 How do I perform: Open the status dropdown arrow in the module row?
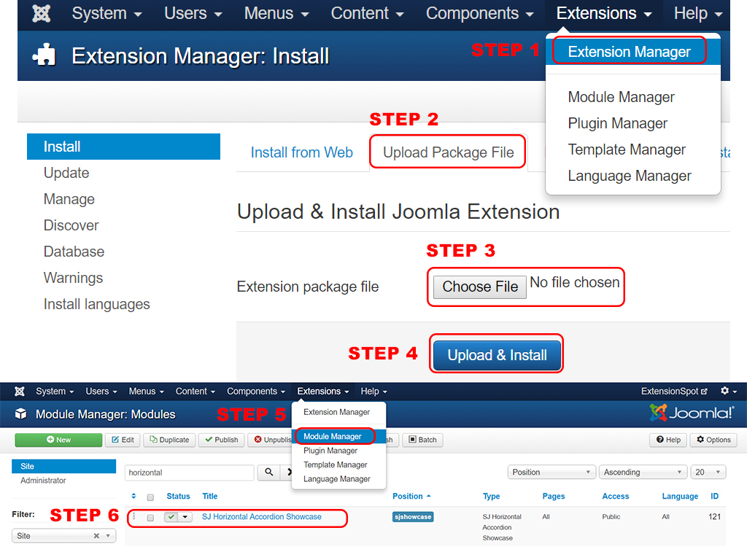pos(185,517)
